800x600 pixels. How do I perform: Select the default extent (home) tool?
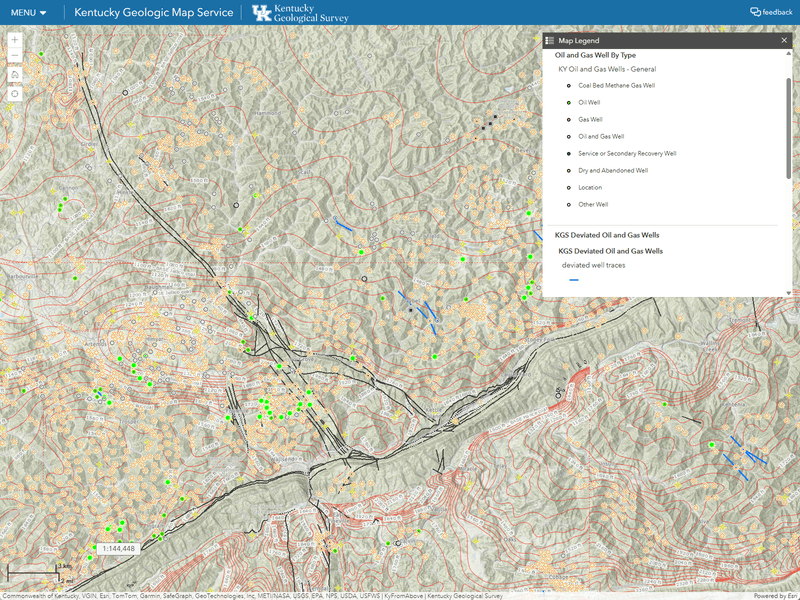pyautogui.click(x=15, y=75)
